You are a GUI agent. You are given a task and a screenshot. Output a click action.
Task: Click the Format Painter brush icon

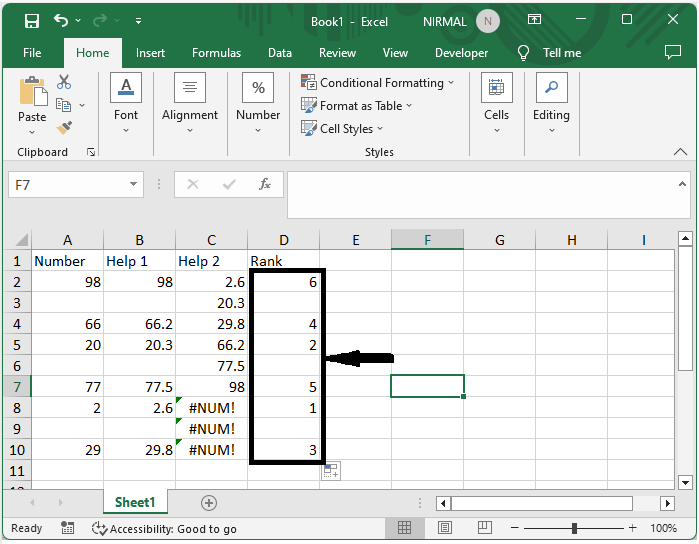64,128
